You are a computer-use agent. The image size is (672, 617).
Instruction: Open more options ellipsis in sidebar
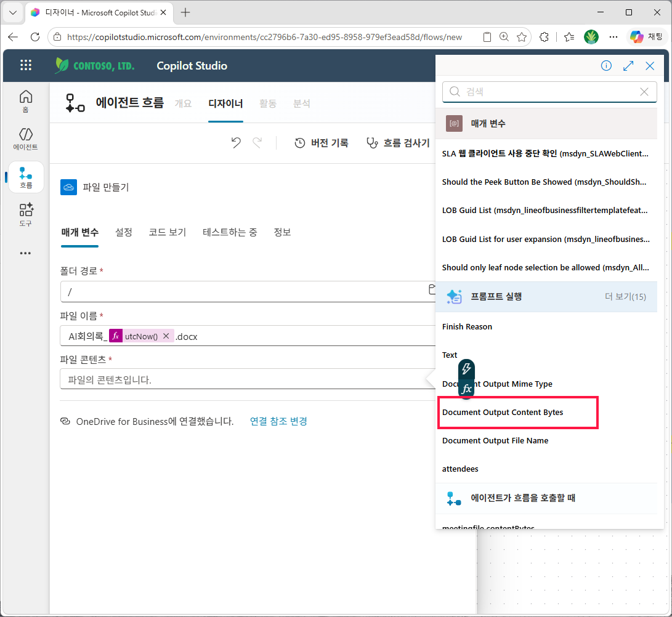tap(25, 253)
